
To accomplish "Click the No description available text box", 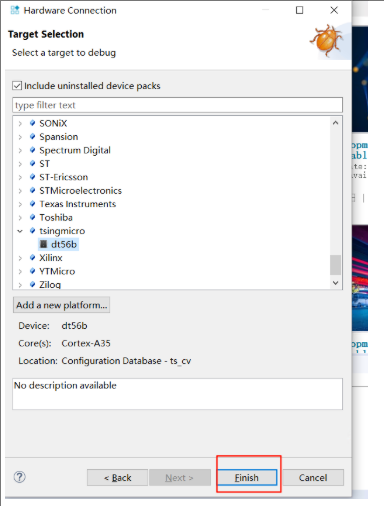I will (177, 394).
